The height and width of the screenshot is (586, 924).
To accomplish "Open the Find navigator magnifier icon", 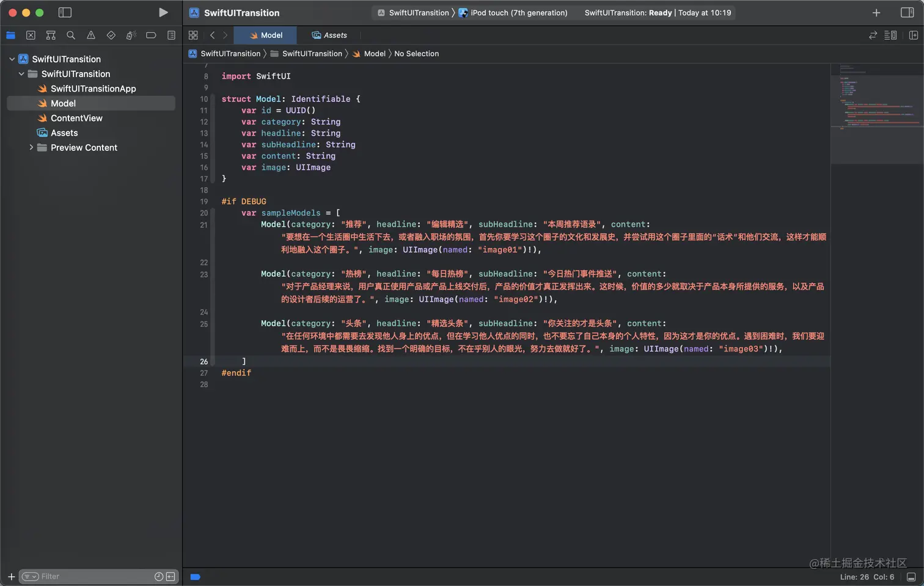I will pos(71,35).
